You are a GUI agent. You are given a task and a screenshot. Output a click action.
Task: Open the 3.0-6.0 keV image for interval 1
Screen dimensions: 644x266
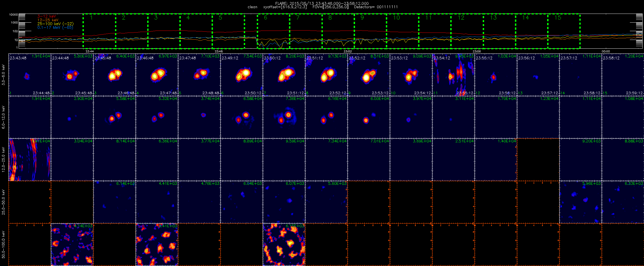[x=30, y=75]
